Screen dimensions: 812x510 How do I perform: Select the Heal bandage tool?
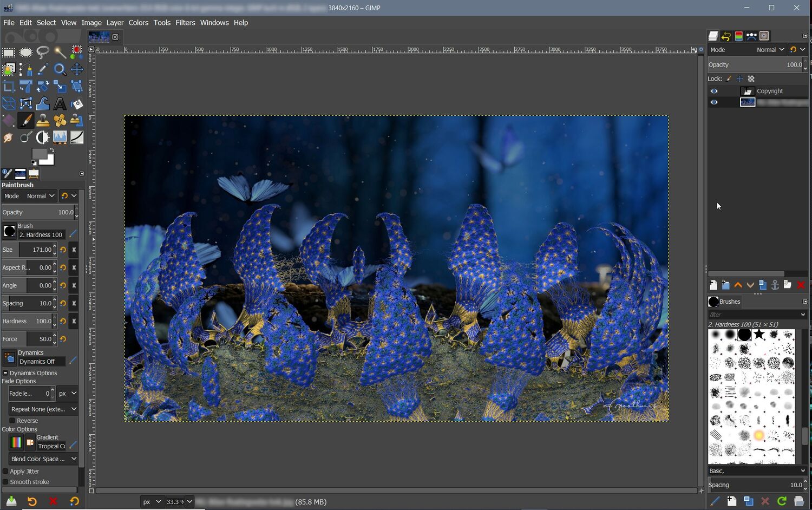[x=60, y=121]
